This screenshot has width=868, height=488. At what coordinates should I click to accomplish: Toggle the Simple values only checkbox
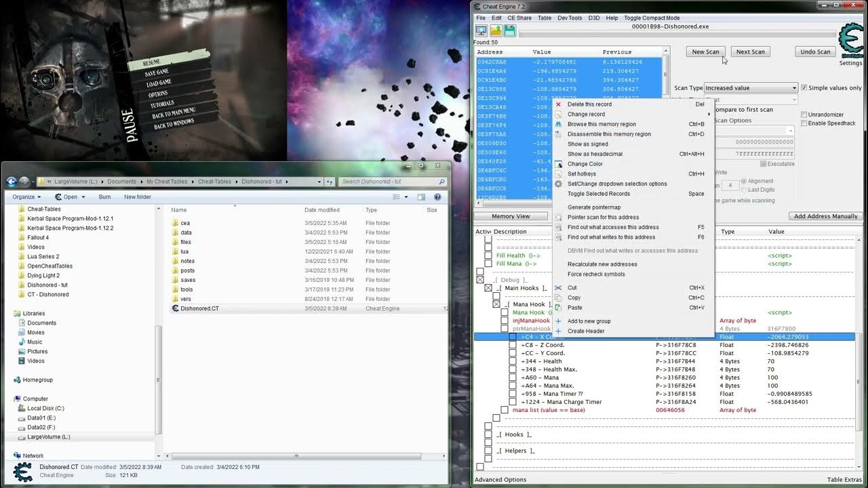pyautogui.click(x=804, y=88)
